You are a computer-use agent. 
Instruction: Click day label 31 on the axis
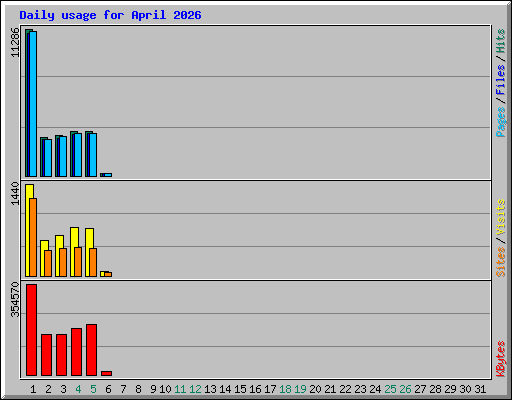480,389
